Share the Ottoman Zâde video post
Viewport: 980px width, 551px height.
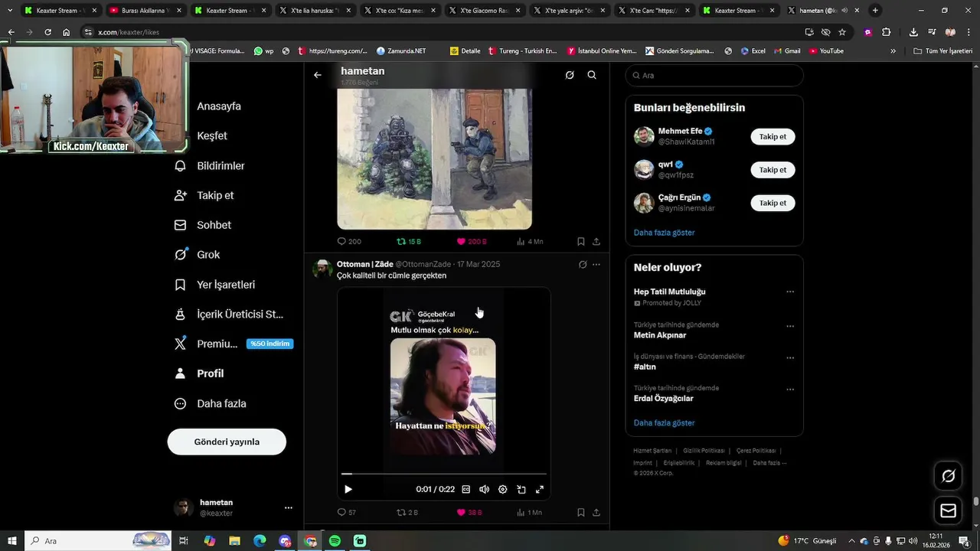596,512
